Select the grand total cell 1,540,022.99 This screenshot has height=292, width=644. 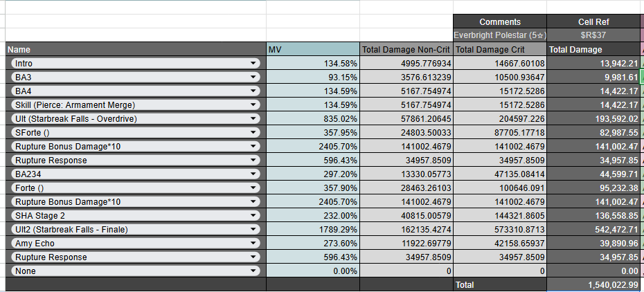tap(593, 284)
